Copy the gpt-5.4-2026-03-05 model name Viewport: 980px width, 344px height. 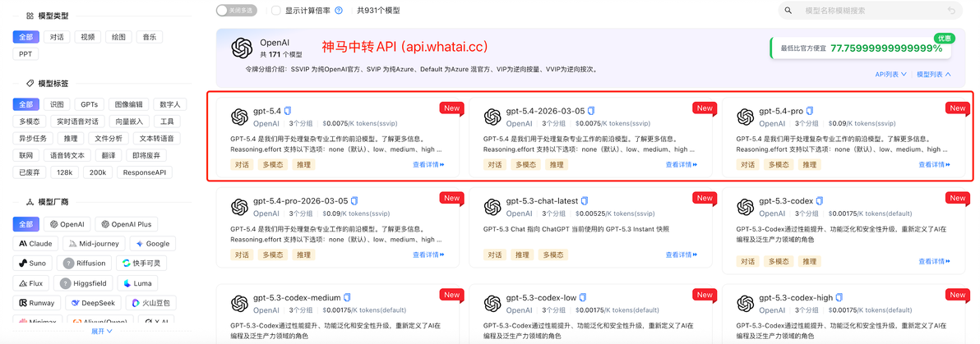coord(590,111)
